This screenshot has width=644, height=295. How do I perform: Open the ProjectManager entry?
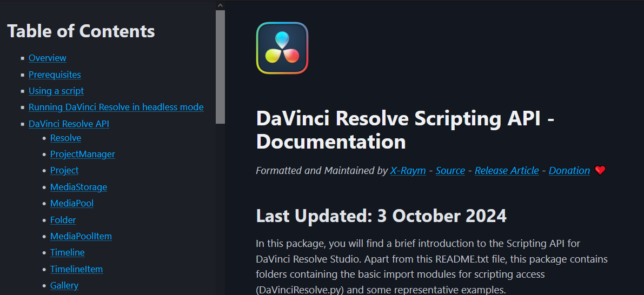(82, 154)
